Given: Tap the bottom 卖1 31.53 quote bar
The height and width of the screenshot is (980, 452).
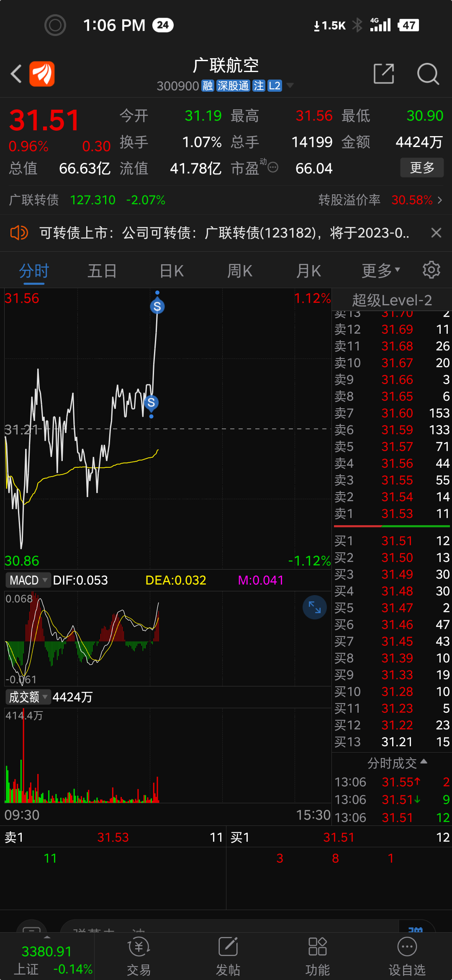Looking at the screenshot, I should [x=113, y=837].
